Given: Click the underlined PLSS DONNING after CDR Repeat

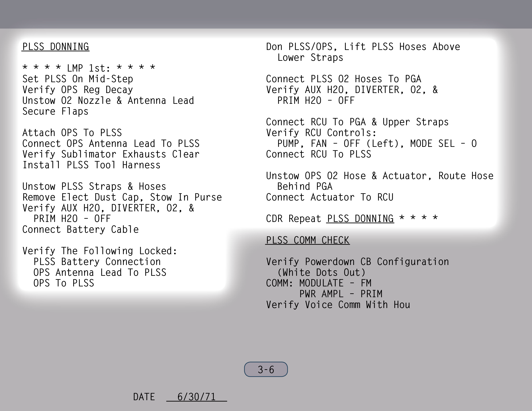Looking at the screenshot, I should (360, 219).
